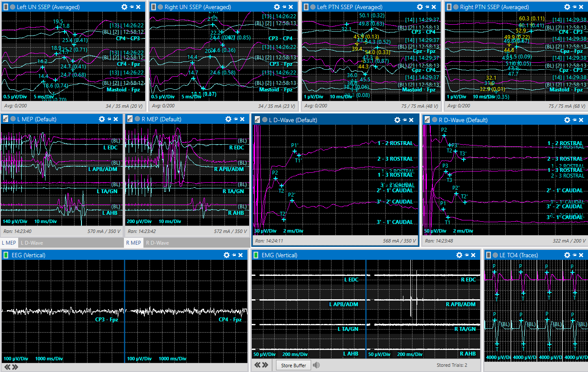Click the Store Buffer button
The height and width of the screenshot is (372, 588).
coord(293,366)
